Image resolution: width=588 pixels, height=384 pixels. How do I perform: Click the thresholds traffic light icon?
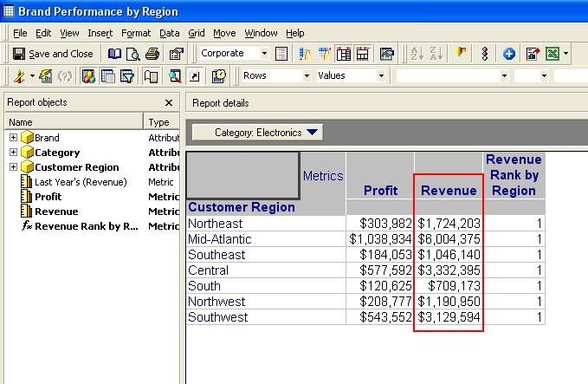(484, 54)
